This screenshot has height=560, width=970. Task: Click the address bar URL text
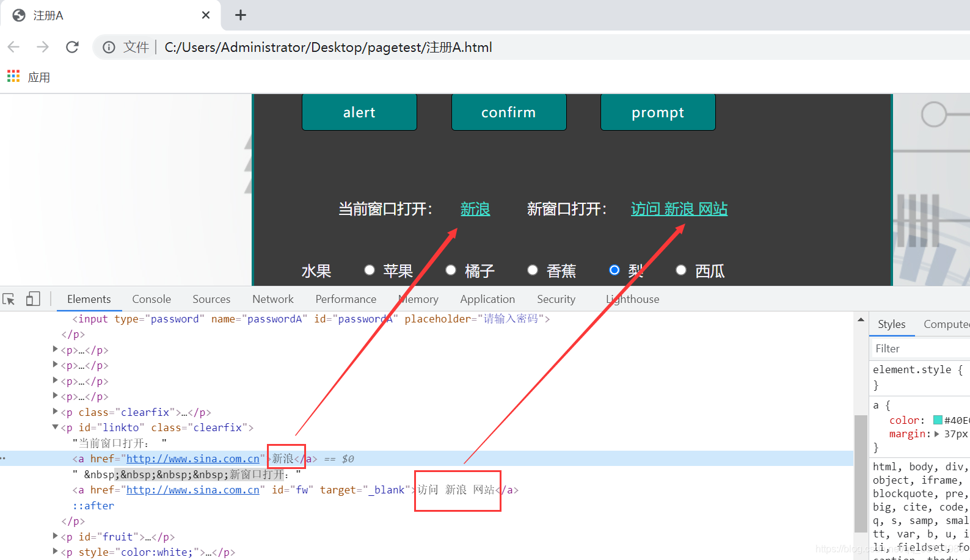[329, 47]
